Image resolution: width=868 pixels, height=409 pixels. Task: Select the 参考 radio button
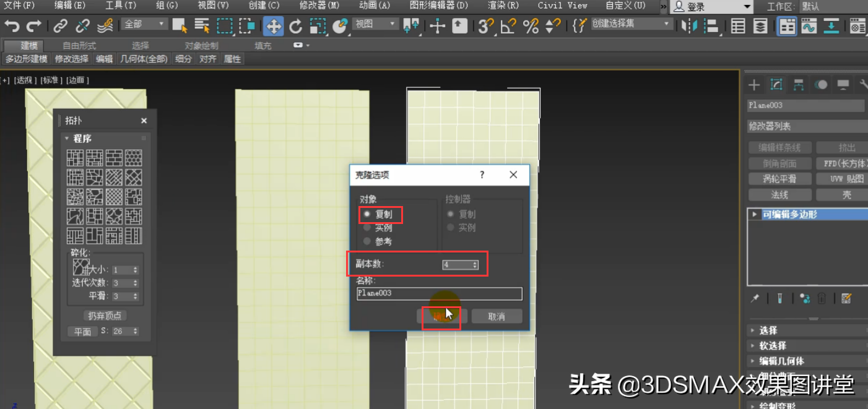[x=367, y=241]
